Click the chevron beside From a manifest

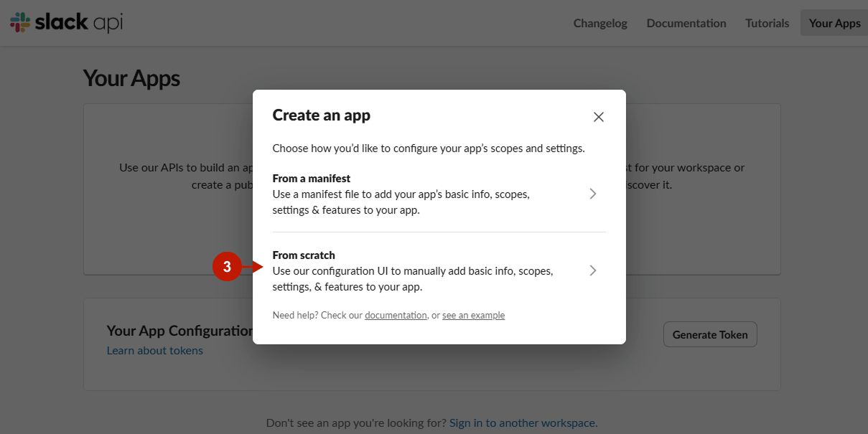click(593, 194)
